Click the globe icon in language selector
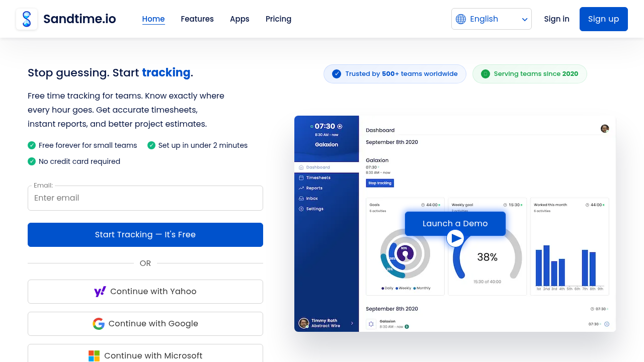The image size is (644, 362). pos(461,19)
